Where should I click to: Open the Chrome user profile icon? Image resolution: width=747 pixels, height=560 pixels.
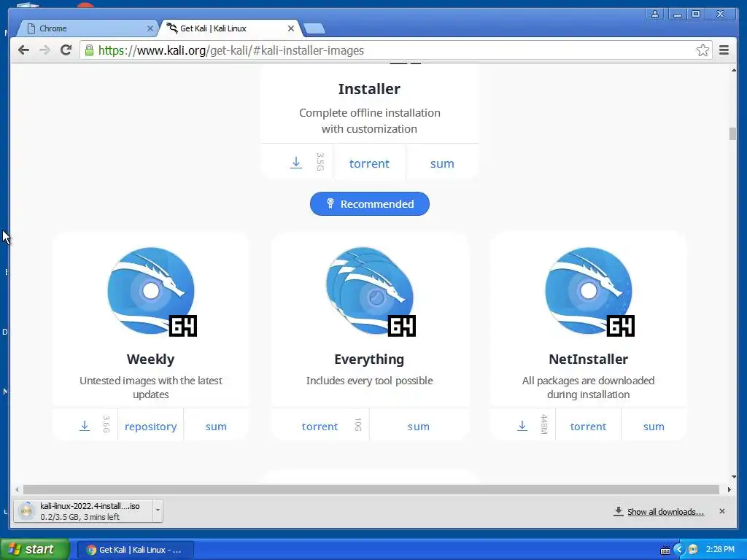point(655,15)
